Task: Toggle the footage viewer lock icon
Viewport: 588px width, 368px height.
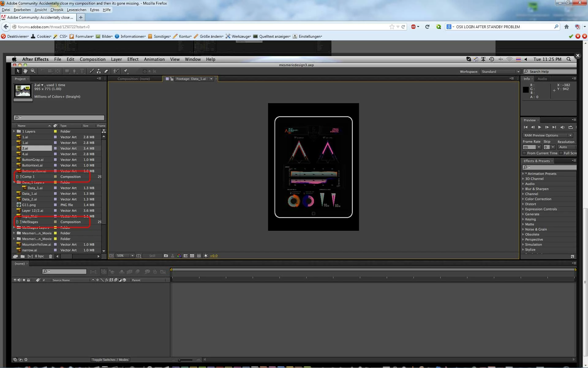Action: tap(171, 79)
